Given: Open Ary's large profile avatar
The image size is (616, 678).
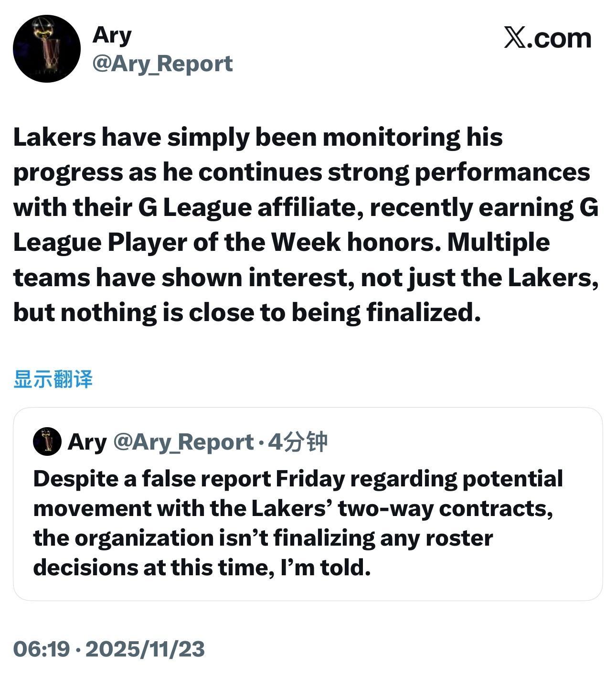Looking at the screenshot, I should [x=47, y=49].
